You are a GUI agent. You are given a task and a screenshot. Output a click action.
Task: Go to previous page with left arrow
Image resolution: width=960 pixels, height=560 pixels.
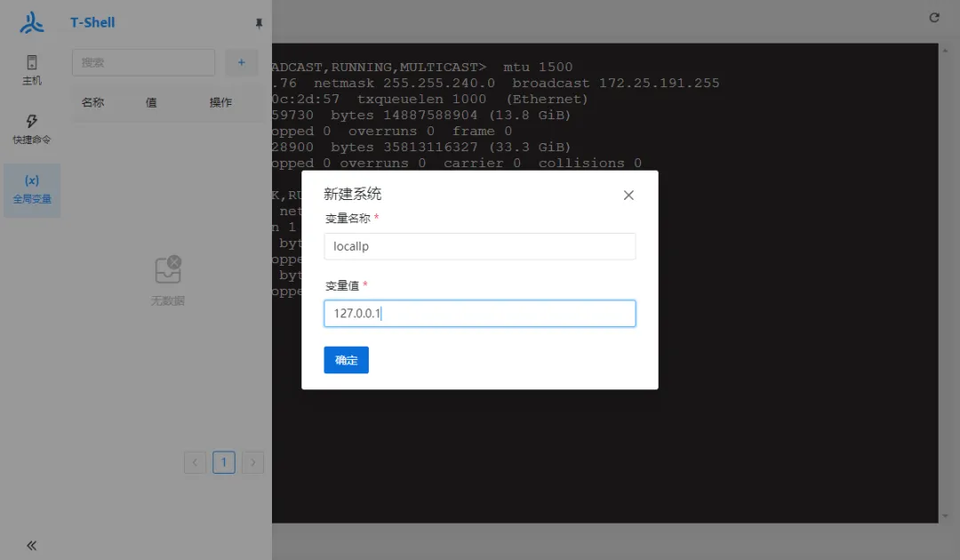tap(195, 462)
